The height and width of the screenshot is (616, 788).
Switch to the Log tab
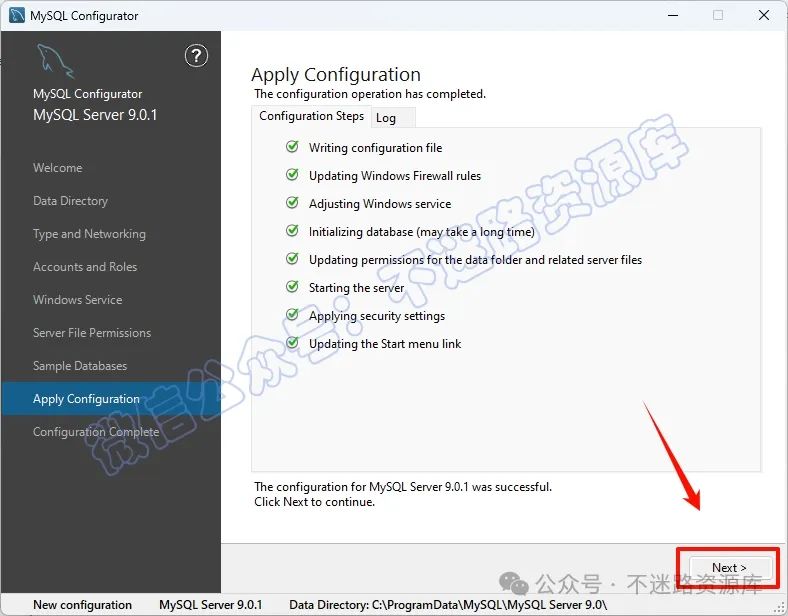392,118
